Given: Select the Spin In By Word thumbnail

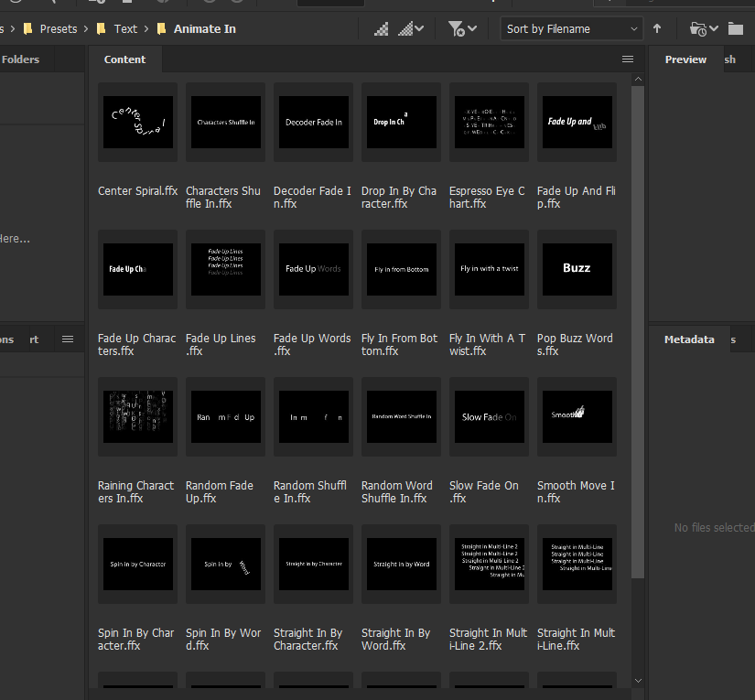Looking at the screenshot, I should 226,564.
